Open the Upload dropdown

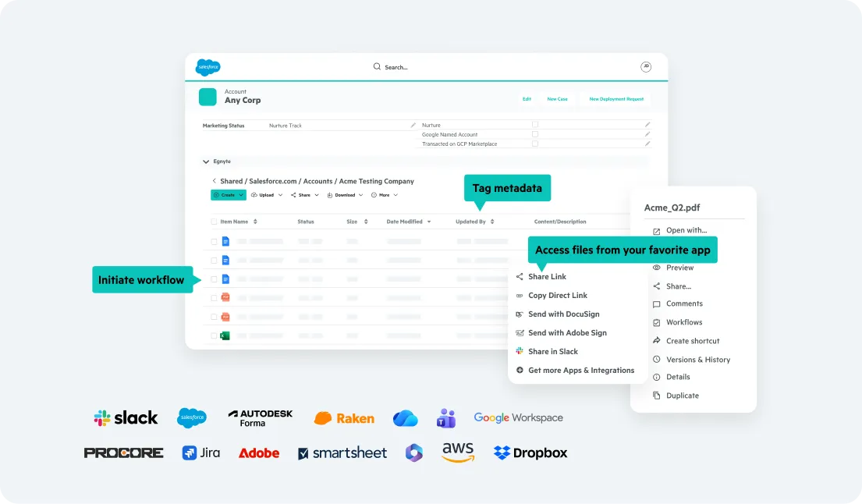[x=267, y=195]
